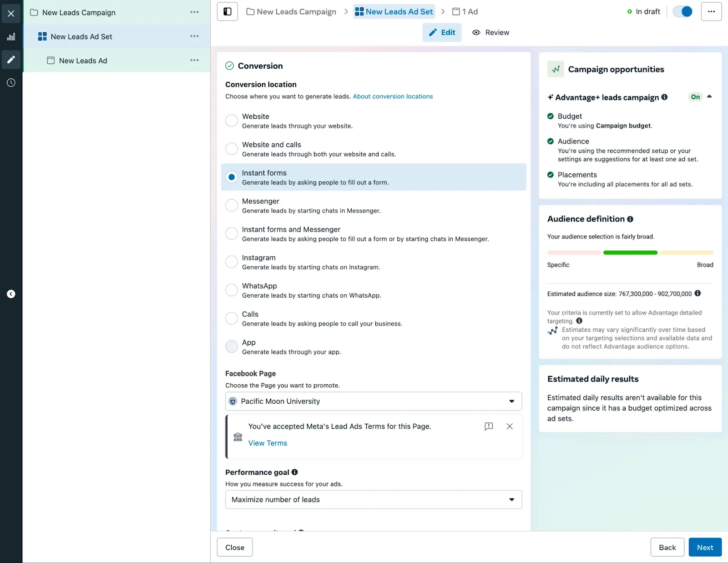Image resolution: width=728 pixels, height=563 pixels.
Task: Switch the In draft toggle
Action: [x=682, y=12]
